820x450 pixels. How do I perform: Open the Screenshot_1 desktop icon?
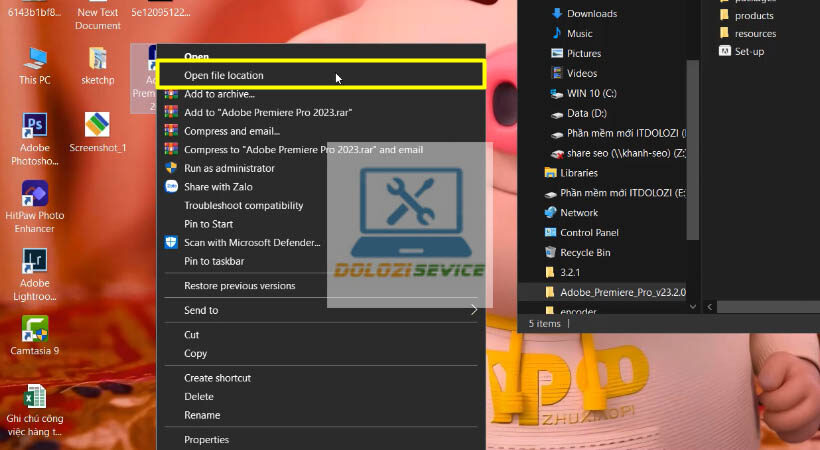click(x=97, y=127)
